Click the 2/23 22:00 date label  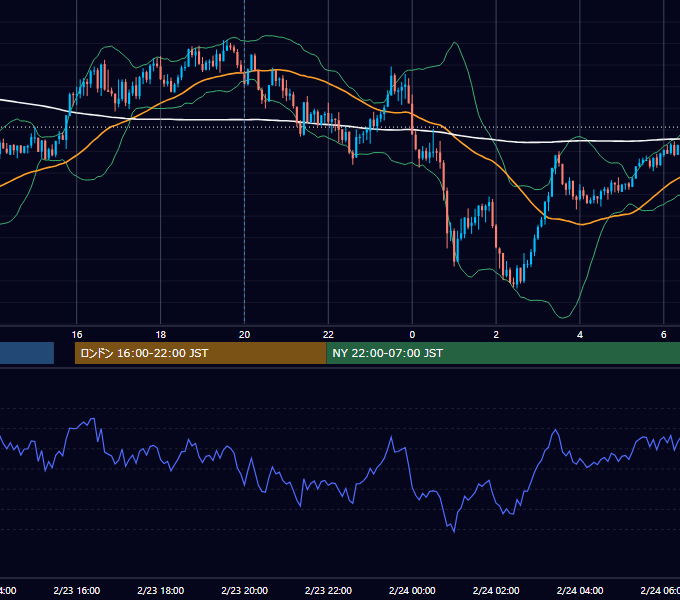pos(328,590)
